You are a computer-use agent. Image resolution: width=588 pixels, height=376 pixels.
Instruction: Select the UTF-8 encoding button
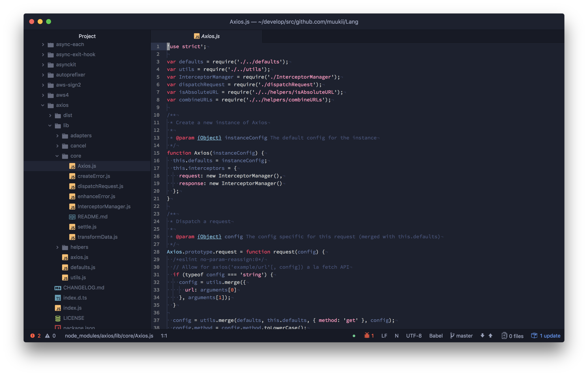pos(414,336)
